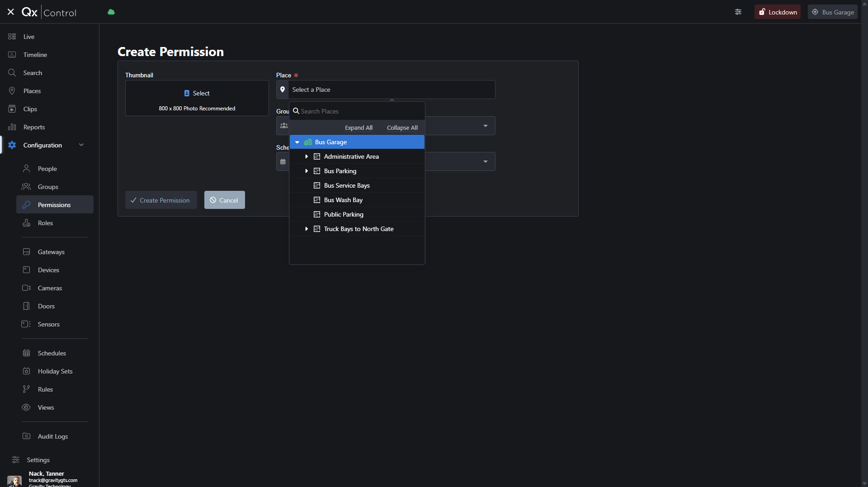Open the filter sliders icon in header

(738, 12)
